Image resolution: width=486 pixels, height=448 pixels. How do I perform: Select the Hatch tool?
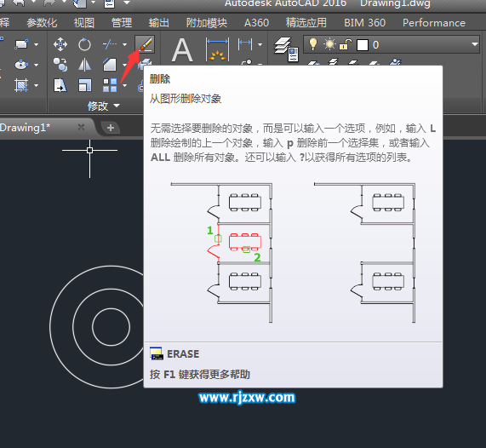(x=21, y=85)
